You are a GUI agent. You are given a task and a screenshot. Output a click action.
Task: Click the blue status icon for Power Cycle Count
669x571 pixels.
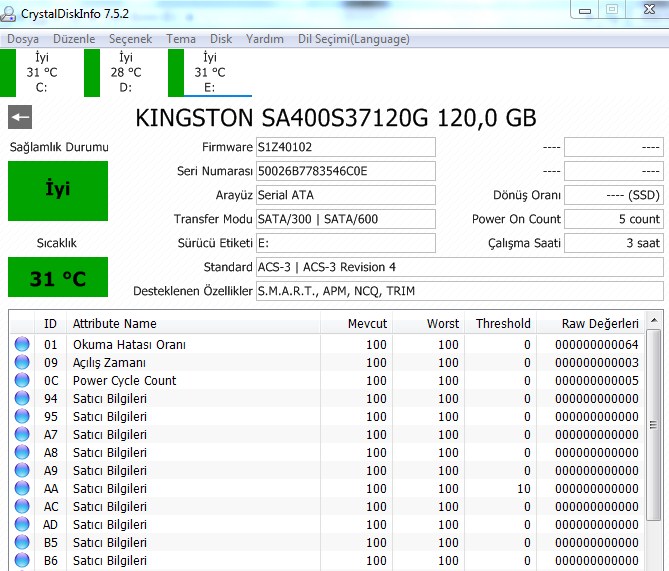point(22,381)
